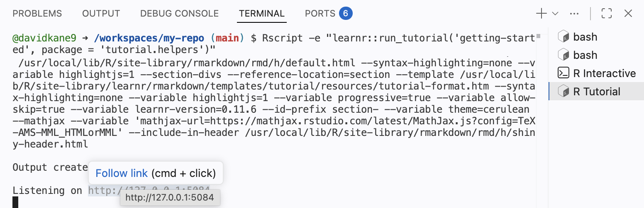Show the DEBUG CONSOLE tab
Screen dimensions: 644x208
click(x=179, y=14)
